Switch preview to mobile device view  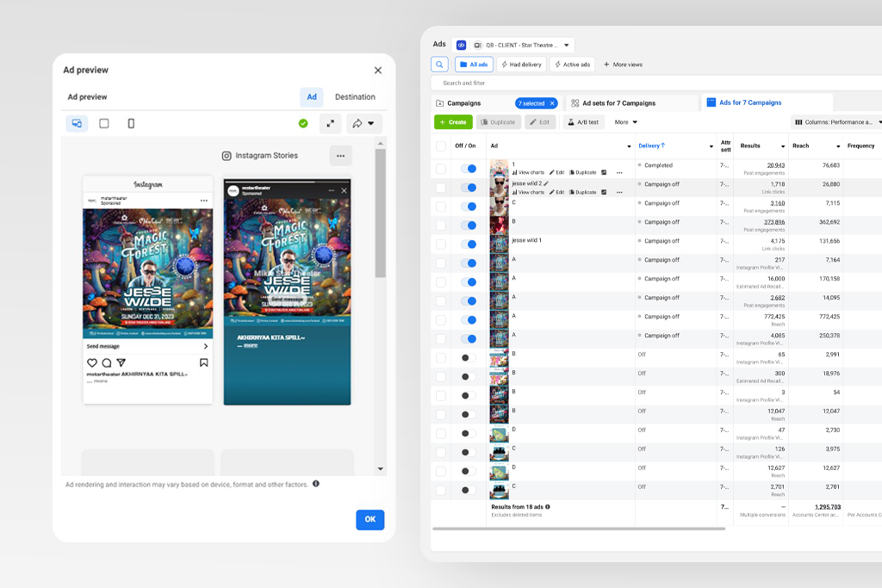coord(131,124)
